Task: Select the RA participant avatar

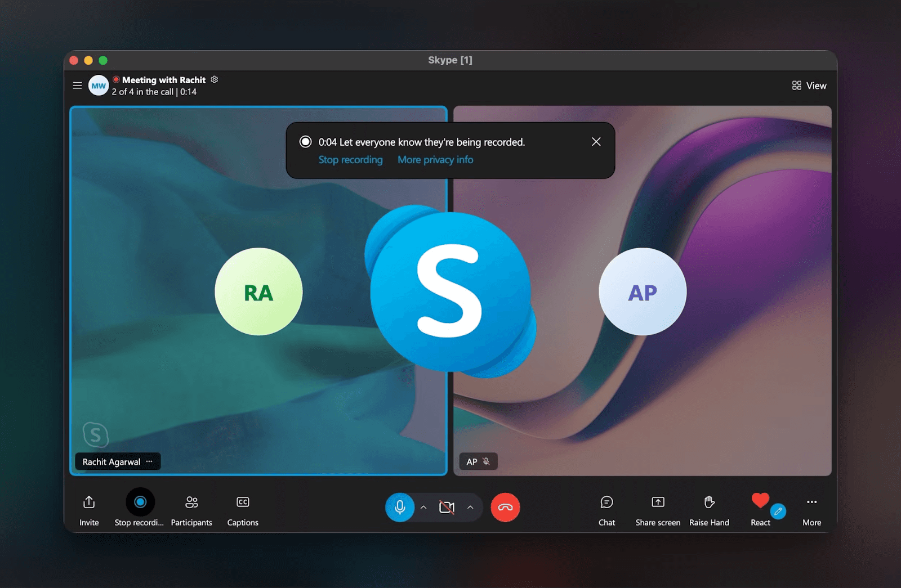Action: coord(258,291)
